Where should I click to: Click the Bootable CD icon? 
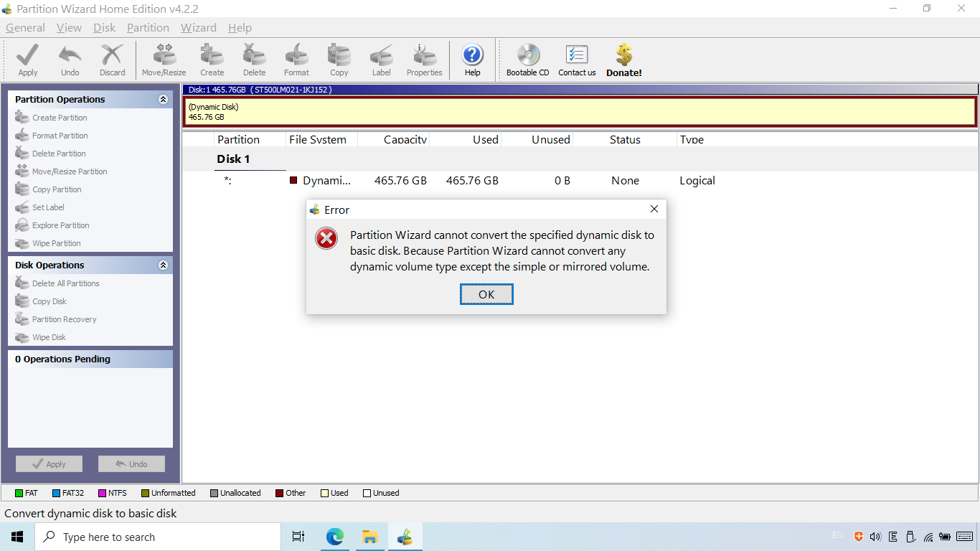528,60
